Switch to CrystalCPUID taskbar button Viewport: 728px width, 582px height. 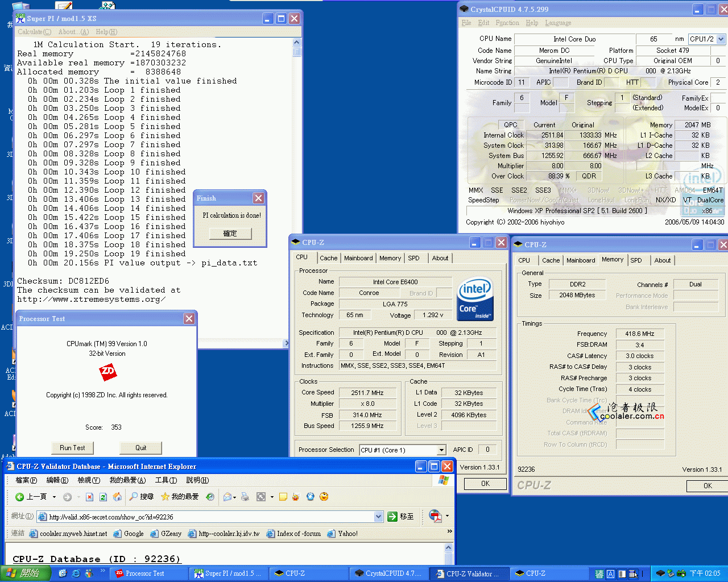[x=388, y=573]
